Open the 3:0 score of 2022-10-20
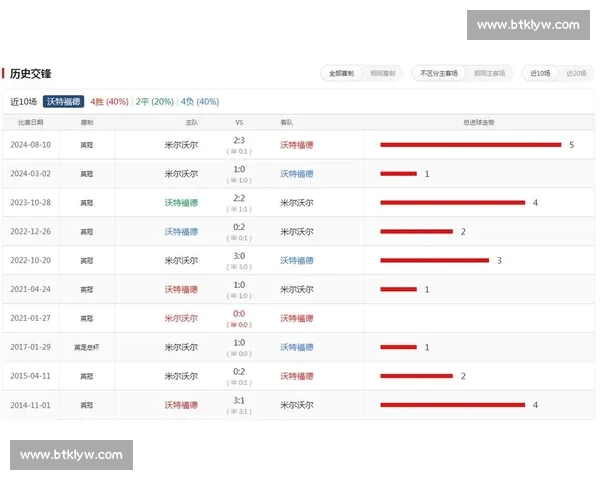Viewport: 600px width, 480px height. [x=239, y=256]
